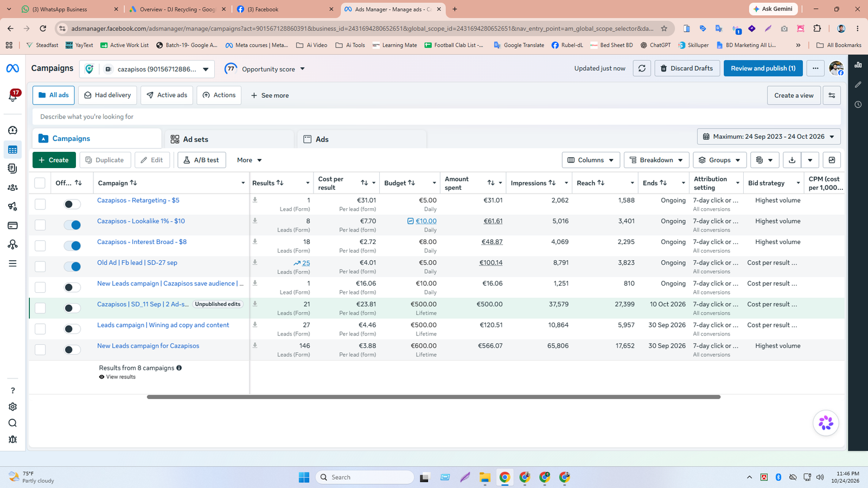
Task: Click the green Create button
Action: (54, 160)
